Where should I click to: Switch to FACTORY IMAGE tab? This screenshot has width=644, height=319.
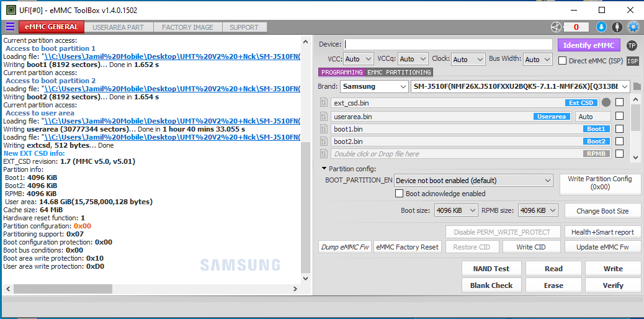187,27
